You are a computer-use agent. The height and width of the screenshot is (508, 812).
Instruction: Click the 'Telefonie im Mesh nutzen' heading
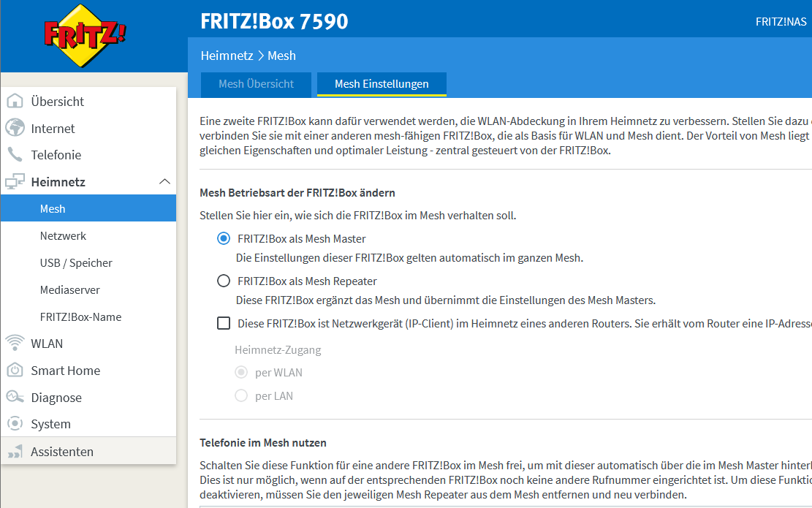pos(263,443)
